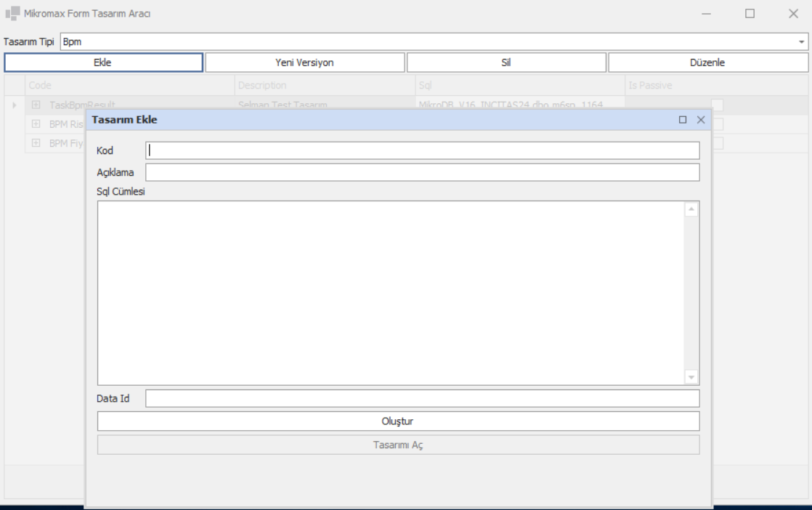Focus the Açıklama input field
The height and width of the screenshot is (510, 812).
point(422,172)
